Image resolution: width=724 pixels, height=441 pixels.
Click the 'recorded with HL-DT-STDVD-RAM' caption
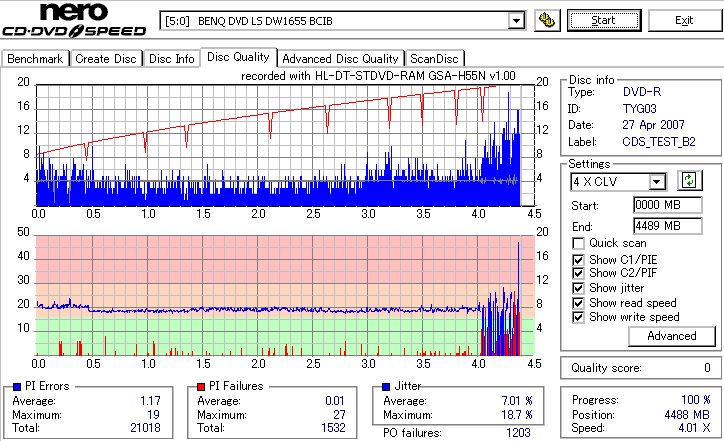point(378,76)
